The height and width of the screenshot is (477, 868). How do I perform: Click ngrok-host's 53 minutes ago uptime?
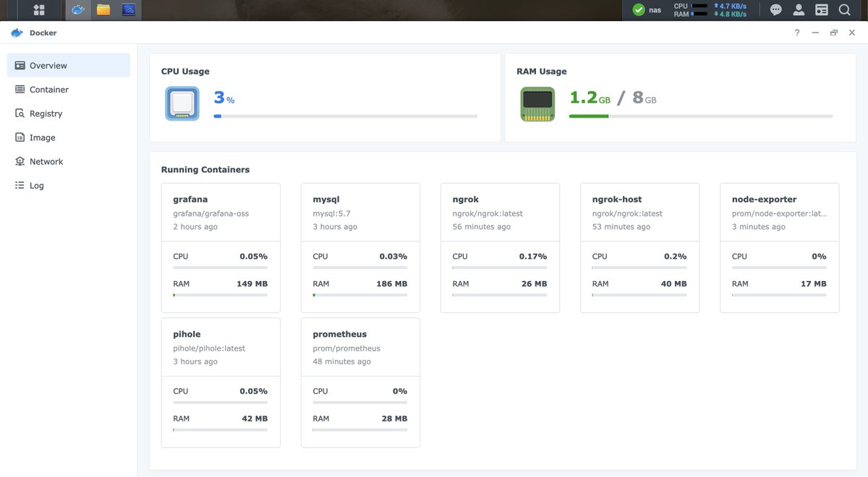coord(621,227)
